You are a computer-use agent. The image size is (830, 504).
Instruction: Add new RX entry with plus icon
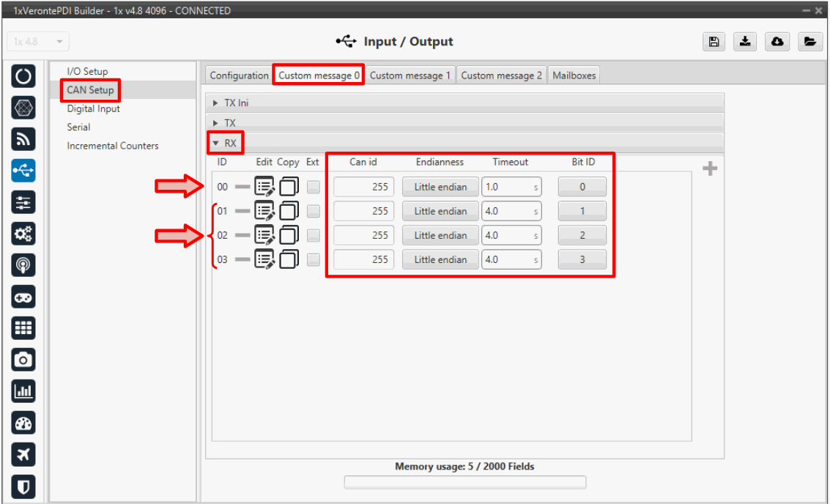pyautogui.click(x=709, y=169)
